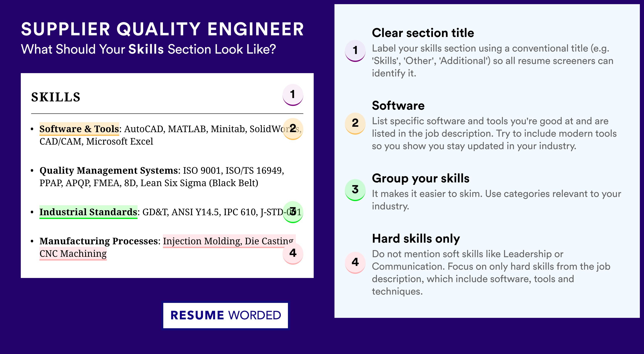Click the purple number 1 badge beside SKILLS heading
Viewport: 644px width, 354px height.
[293, 95]
